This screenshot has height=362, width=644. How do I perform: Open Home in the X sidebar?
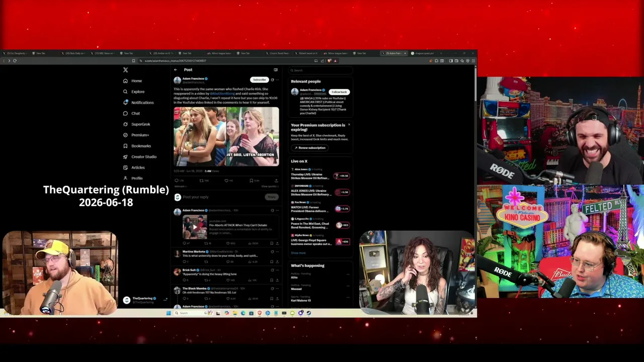click(133, 81)
